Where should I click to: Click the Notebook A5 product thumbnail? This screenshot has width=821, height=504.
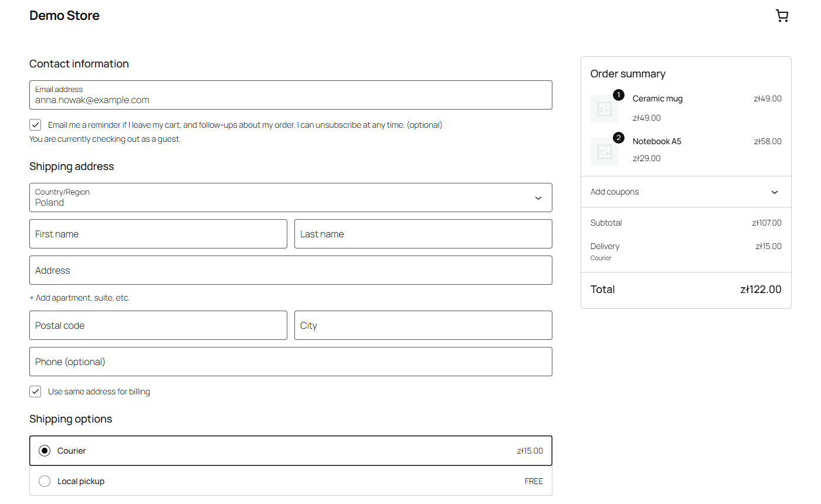pos(605,152)
